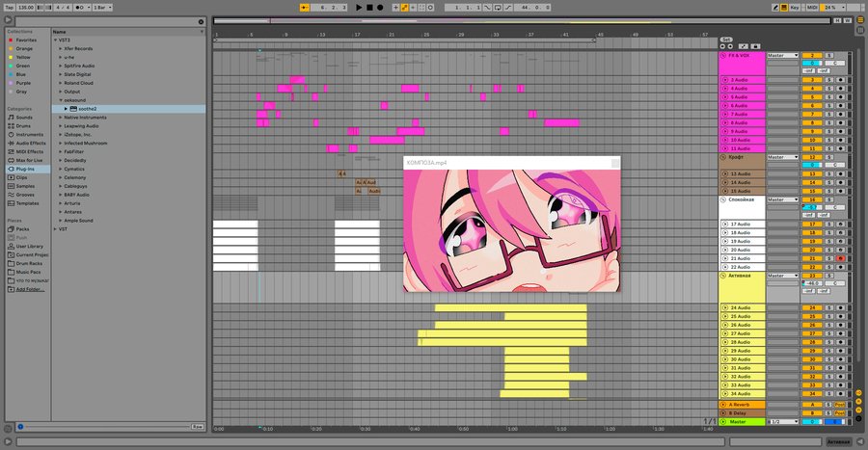Viewport: 868px width, 450px height.
Task: Open the Drums category
Action: click(23, 126)
